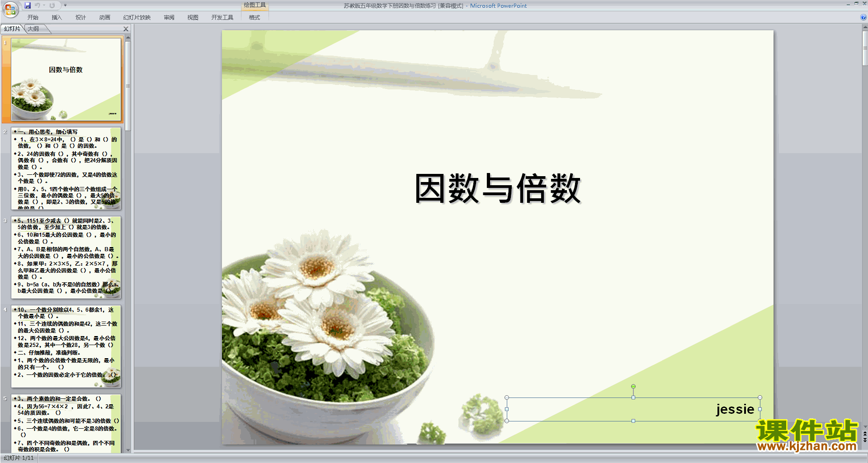The image size is (868, 463).
Task: Click the thumbnail pane scroll down arrow
Action: (x=128, y=450)
